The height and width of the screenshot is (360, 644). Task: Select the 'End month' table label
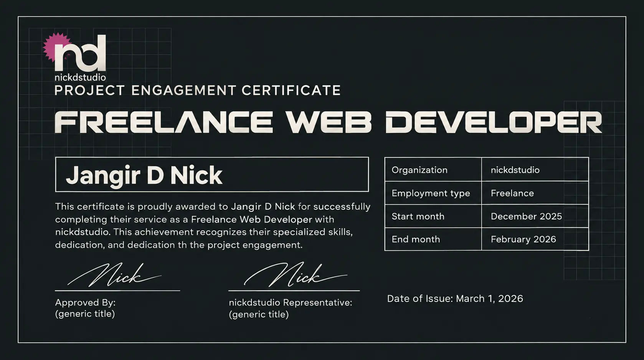pyautogui.click(x=416, y=239)
